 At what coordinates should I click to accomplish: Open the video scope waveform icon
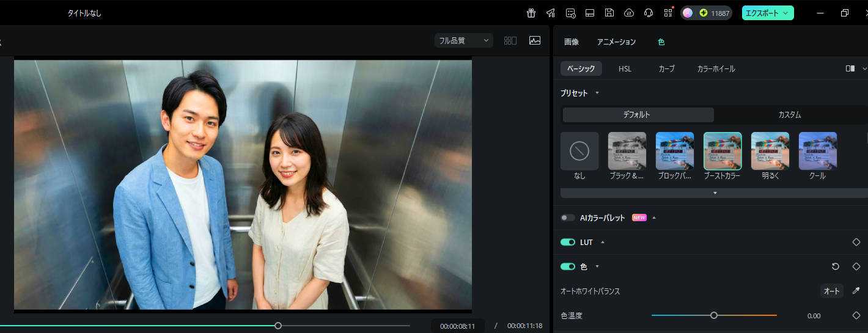point(535,40)
